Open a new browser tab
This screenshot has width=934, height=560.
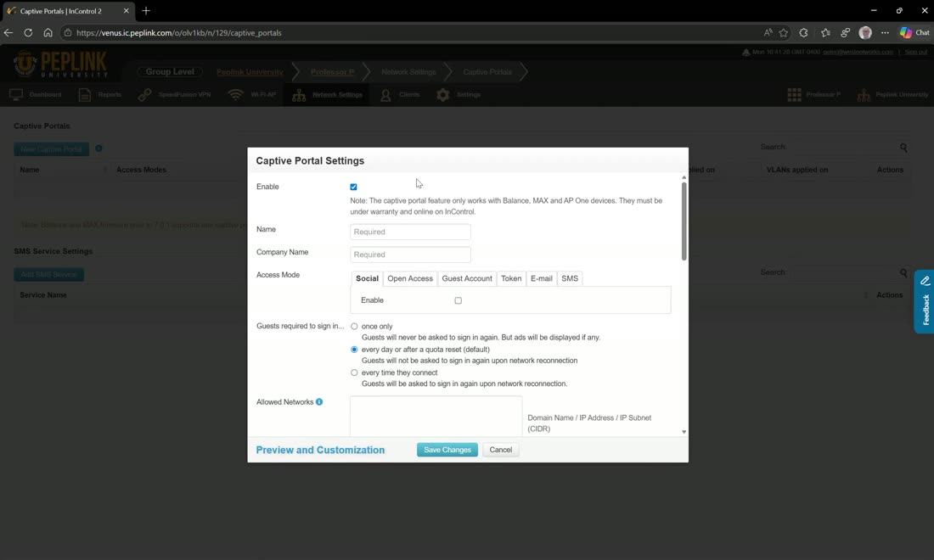pos(146,11)
